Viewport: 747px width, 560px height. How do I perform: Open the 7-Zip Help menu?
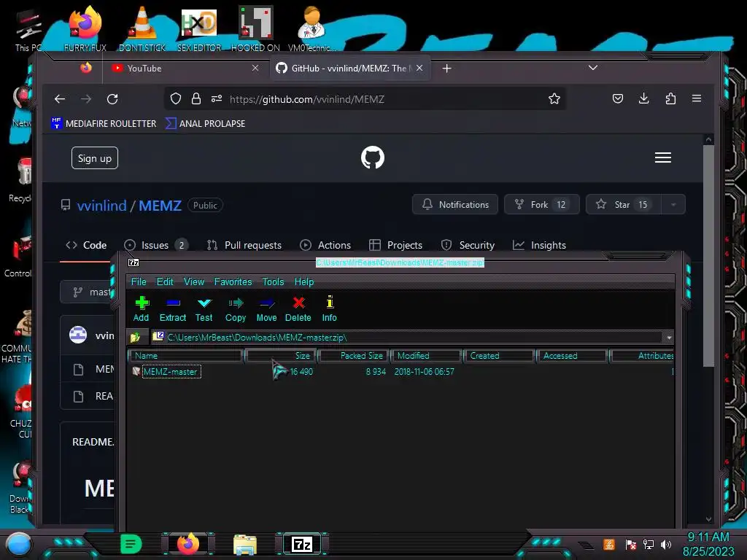coord(304,281)
